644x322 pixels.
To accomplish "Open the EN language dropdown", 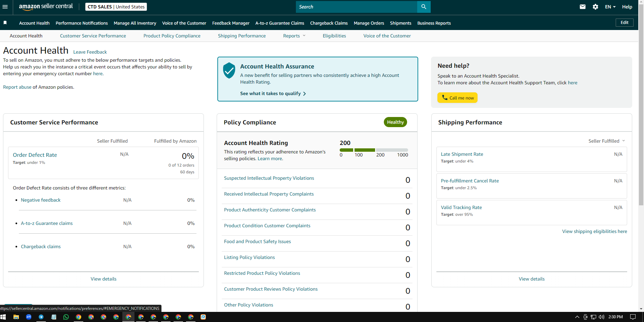I will point(610,7).
